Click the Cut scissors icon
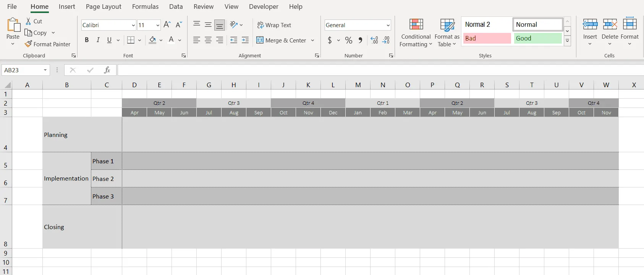 [x=28, y=21]
